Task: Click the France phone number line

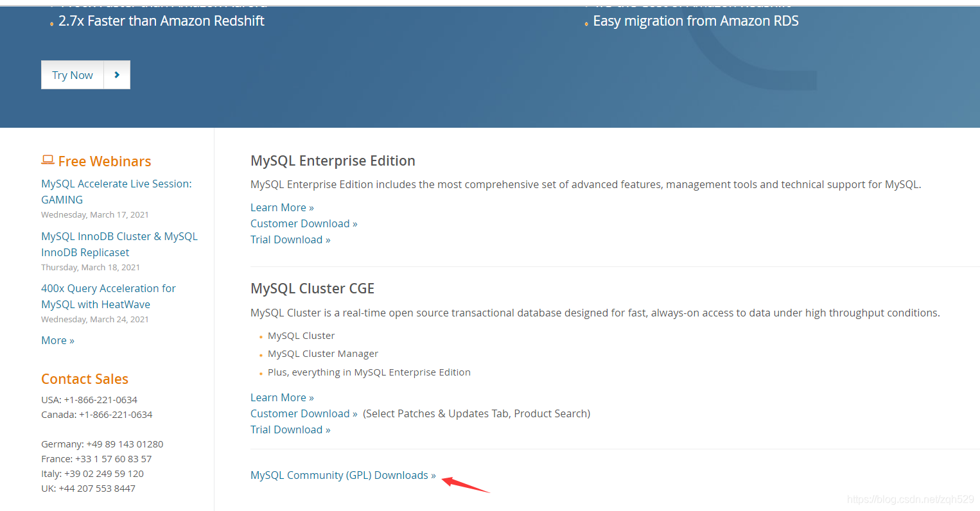Action: 96,459
